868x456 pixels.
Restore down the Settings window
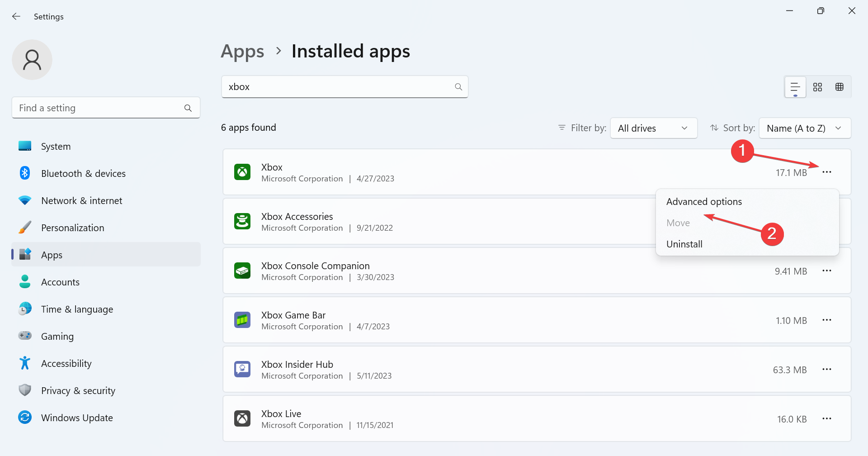(x=821, y=11)
